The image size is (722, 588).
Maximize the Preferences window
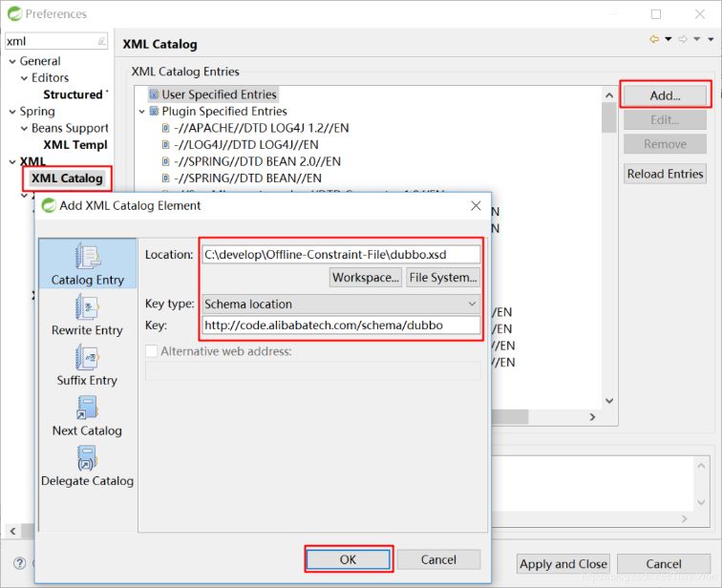[656, 14]
